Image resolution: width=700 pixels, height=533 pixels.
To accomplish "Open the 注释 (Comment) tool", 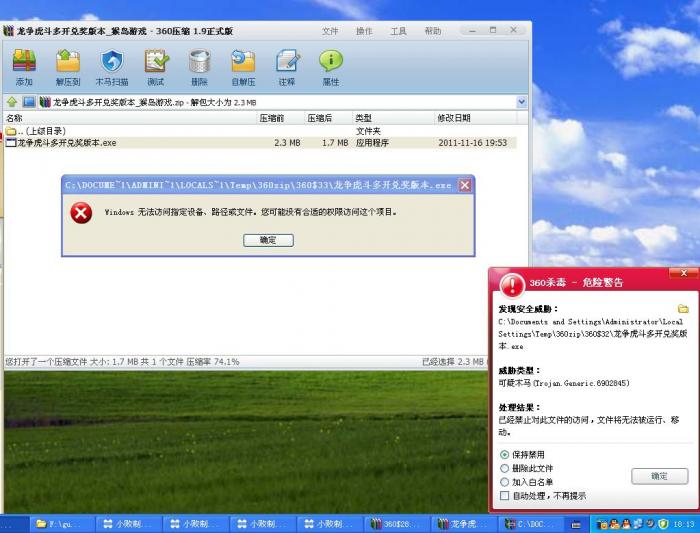I will coord(287,67).
